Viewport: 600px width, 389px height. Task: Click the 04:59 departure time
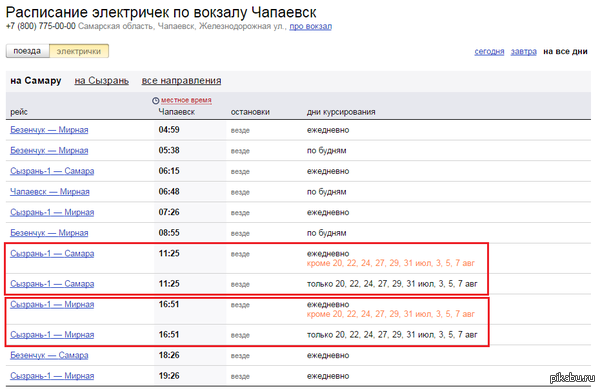tap(169, 130)
